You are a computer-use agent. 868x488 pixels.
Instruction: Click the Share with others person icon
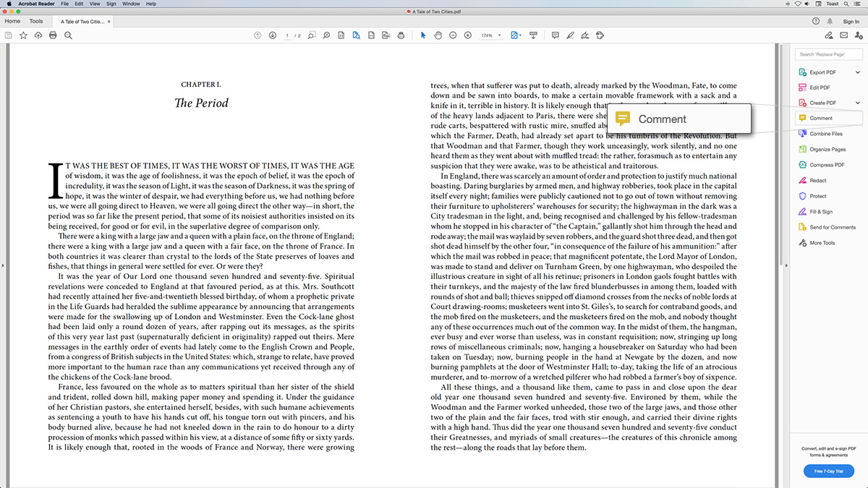[x=858, y=35]
